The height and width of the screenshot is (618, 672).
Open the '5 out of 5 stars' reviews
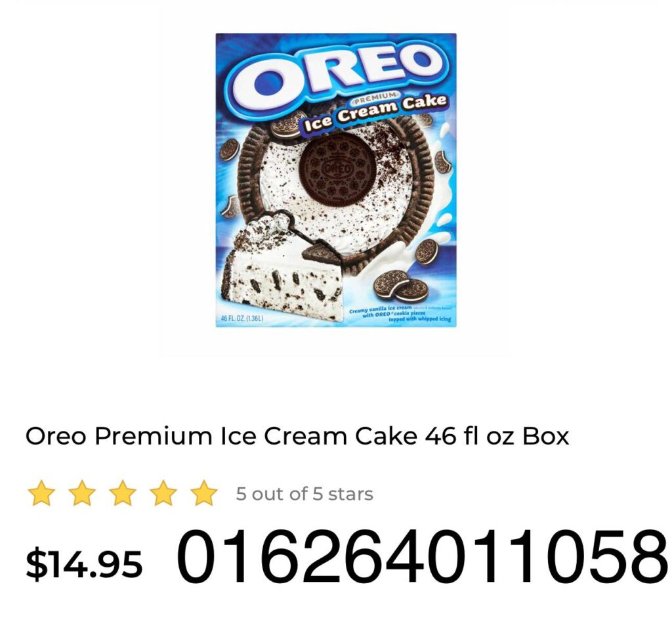pyautogui.click(x=304, y=494)
